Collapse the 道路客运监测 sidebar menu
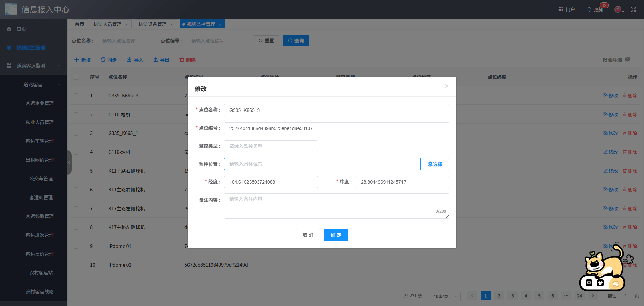This screenshot has width=644, height=306. (x=59, y=66)
